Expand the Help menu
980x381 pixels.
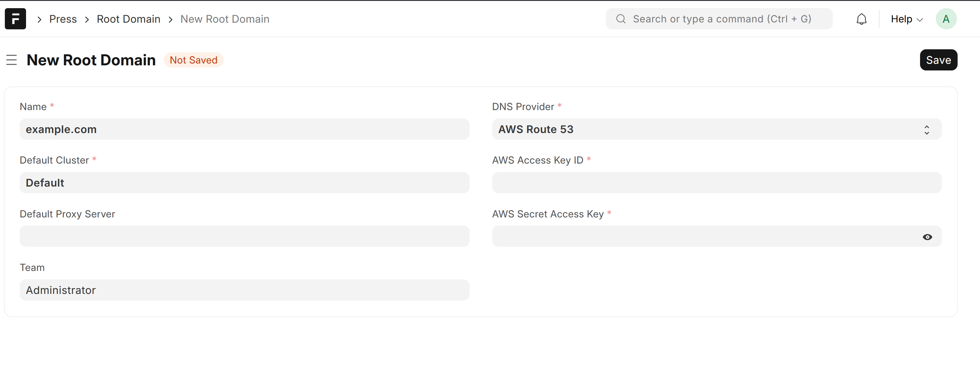(906, 19)
